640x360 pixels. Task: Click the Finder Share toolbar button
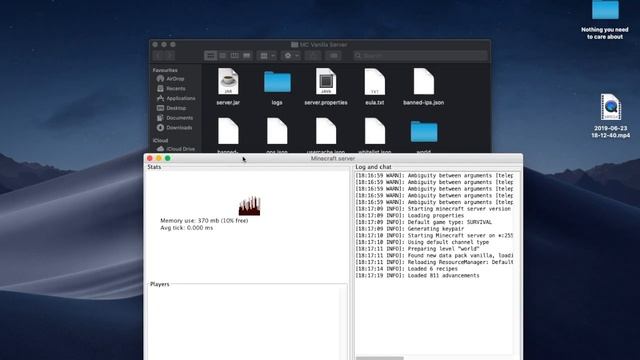(x=313, y=56)
